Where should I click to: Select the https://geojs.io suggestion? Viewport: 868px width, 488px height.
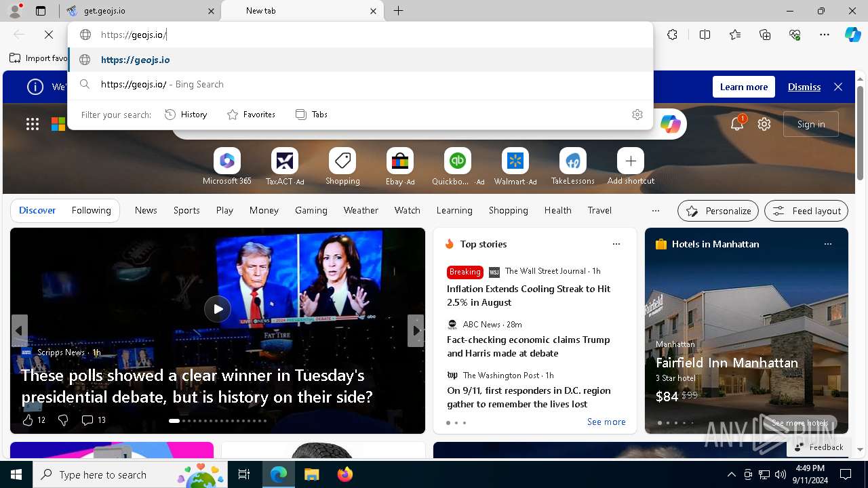coord(361,60)
